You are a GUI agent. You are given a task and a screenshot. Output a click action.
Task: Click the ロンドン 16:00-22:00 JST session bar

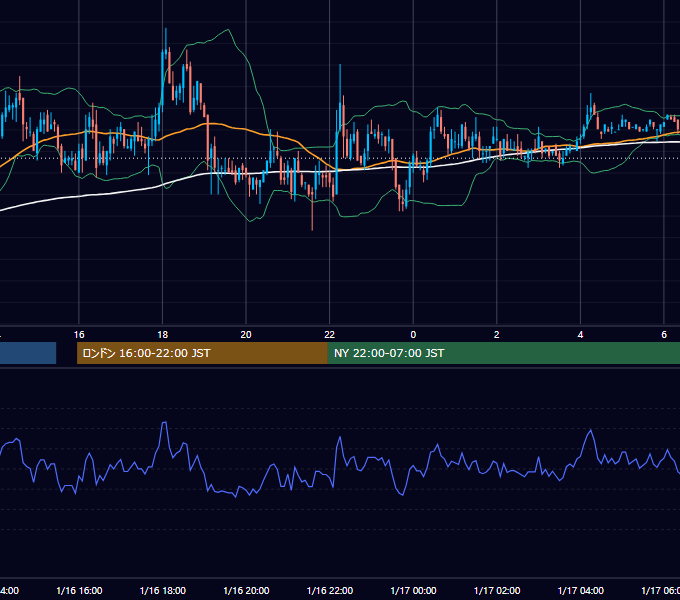pos(202,353)
